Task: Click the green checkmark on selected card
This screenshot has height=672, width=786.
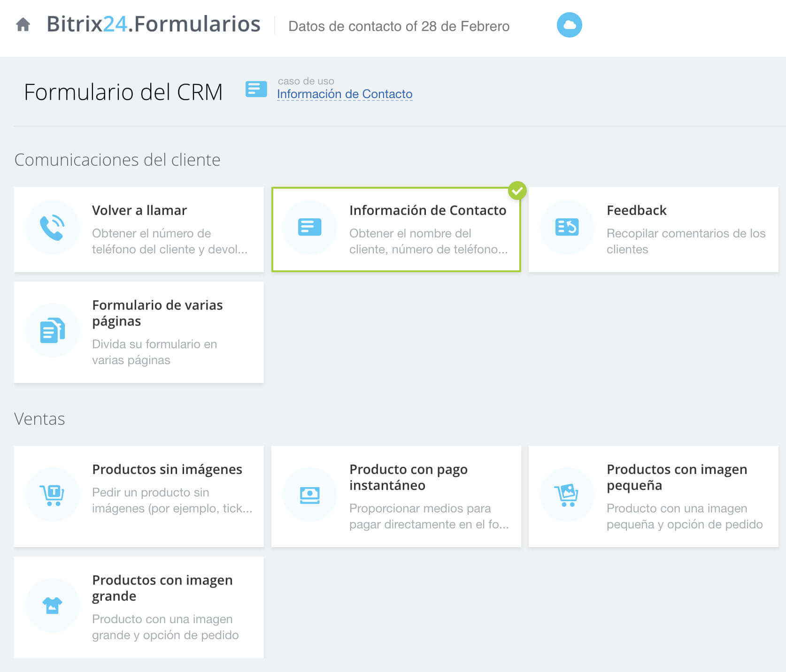Action: point(517,191)
